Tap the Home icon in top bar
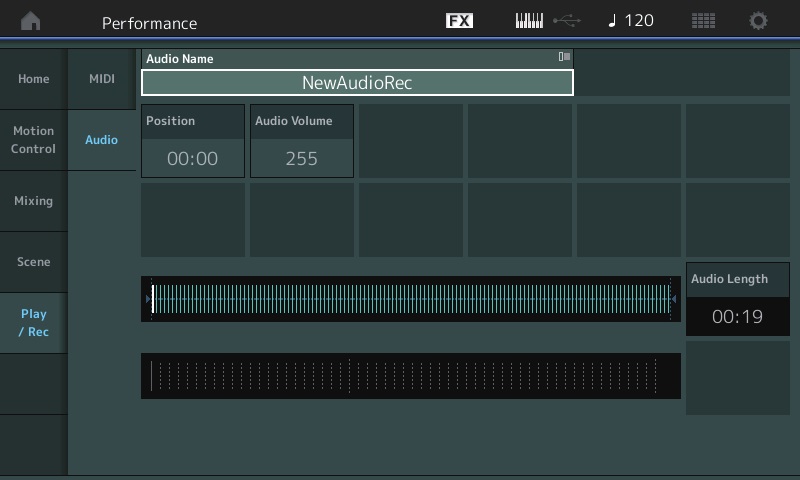 (x=31, y=21)
